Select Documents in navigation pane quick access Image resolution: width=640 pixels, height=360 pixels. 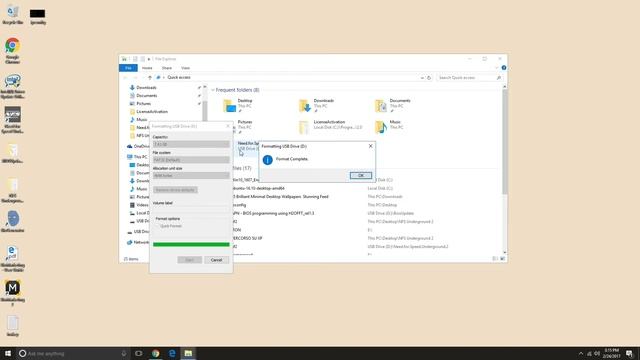tap(146, 96)
